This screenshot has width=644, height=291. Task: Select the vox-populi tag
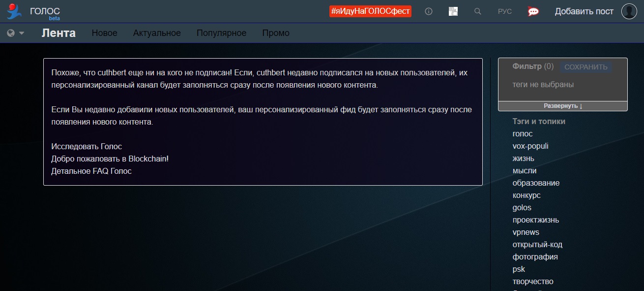click(530, 146)
